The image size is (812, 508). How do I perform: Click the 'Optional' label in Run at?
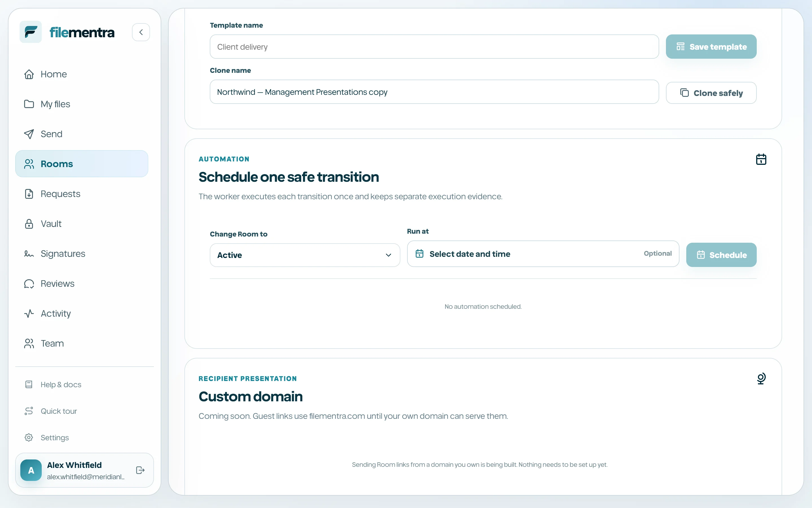pyautogui.click(x=657, y=253)
